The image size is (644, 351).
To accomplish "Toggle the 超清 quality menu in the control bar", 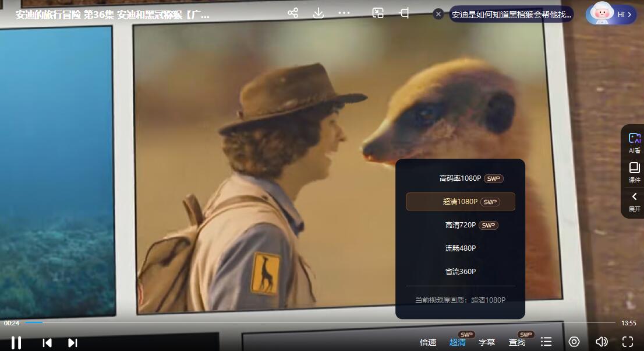I will [458, 342].
